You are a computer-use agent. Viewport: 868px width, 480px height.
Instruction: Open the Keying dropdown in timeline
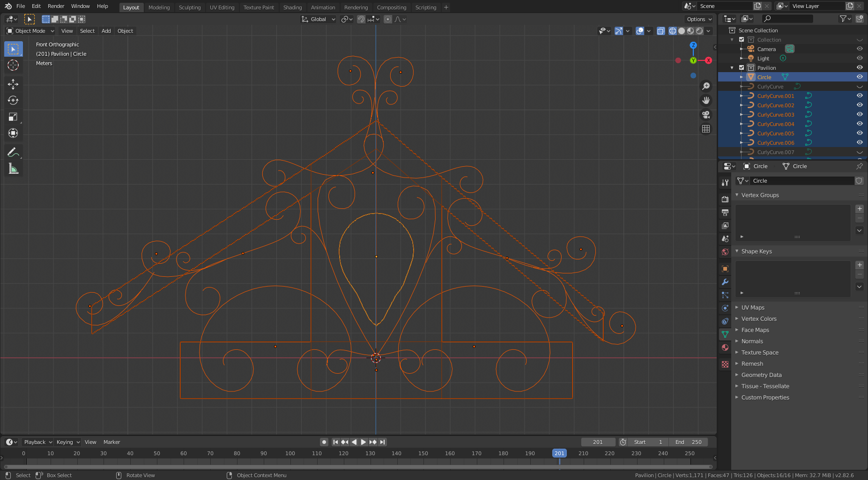pyautogui.click(x=68, y=442)
